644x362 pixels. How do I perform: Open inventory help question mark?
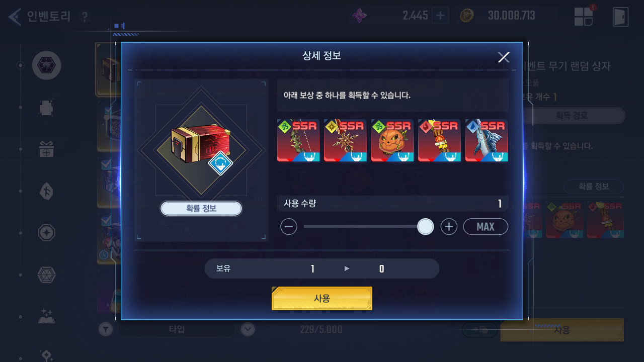click(x=85, y=17)
